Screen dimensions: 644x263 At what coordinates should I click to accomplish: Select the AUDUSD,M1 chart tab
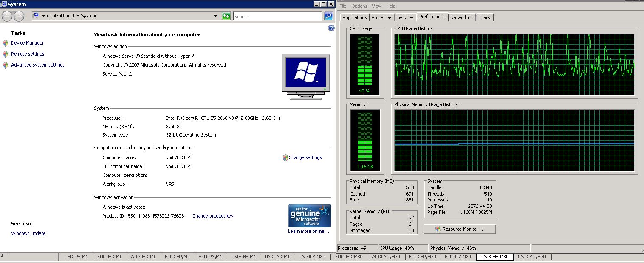(143, 257)
